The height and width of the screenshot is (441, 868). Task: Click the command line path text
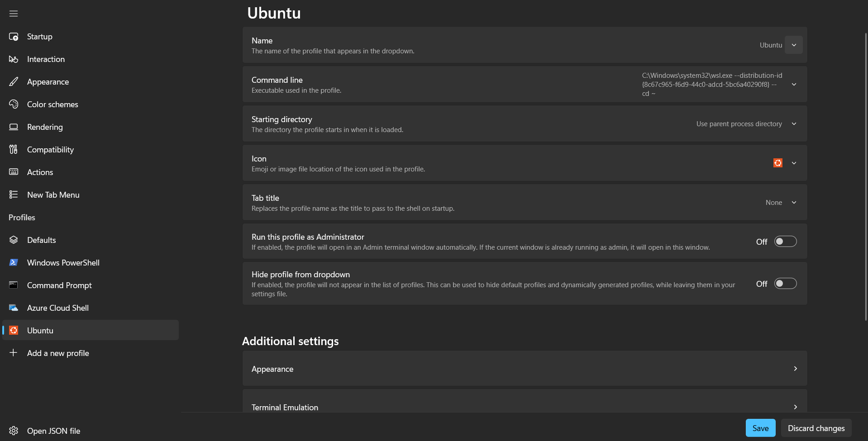[x=712, y=85]
